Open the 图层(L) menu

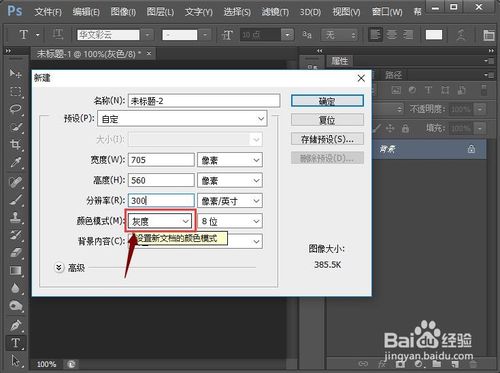click(160, 12)
